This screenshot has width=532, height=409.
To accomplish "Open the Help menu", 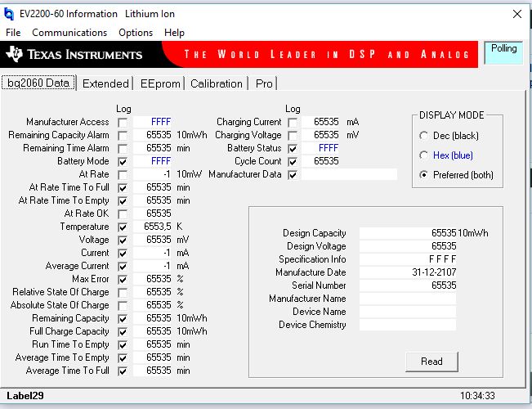I will click(174, 33).
